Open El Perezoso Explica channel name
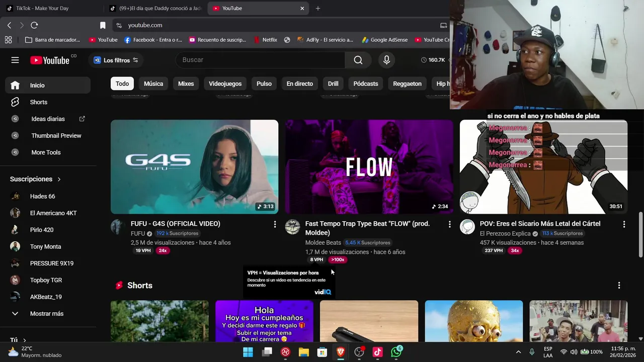 click(505, 233)
